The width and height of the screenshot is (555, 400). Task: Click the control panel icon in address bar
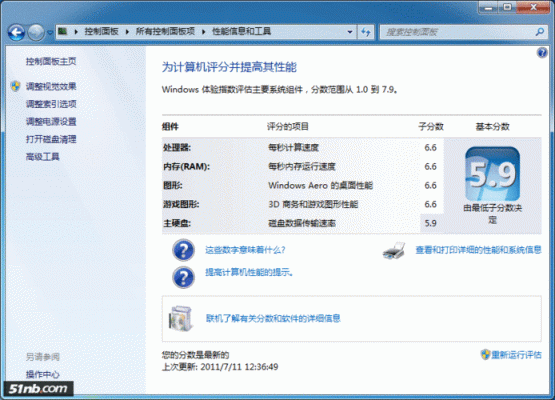(x=63, y=32)
